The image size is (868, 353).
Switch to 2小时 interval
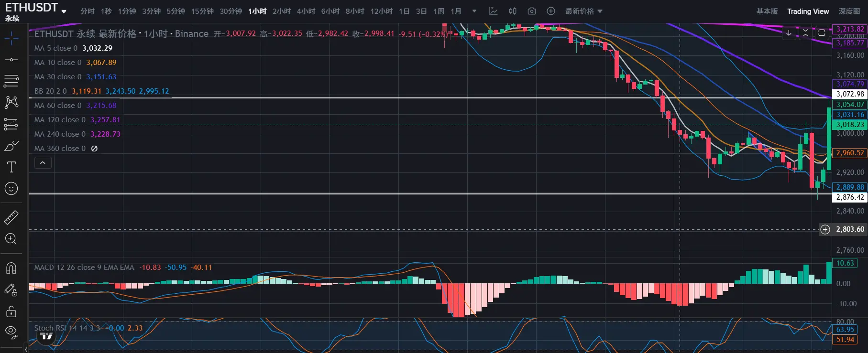coord(282,11)
